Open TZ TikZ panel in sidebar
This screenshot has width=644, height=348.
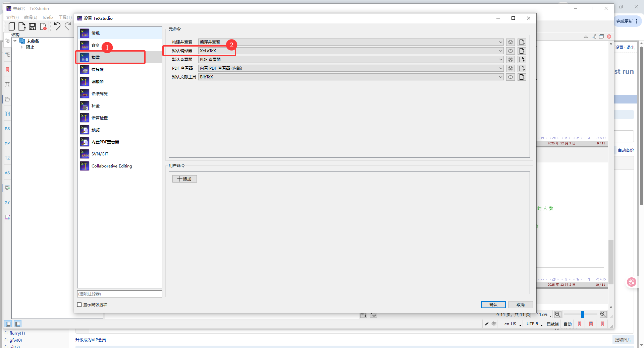7,158
